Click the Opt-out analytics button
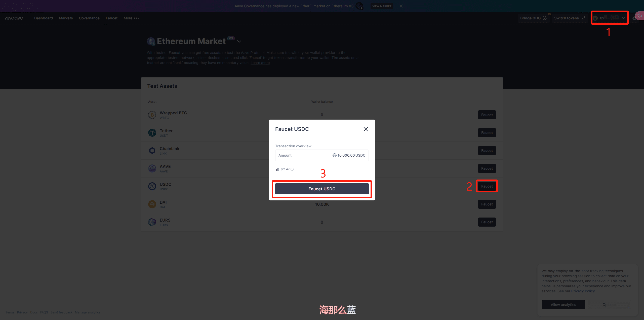 [x=609, y=305]
